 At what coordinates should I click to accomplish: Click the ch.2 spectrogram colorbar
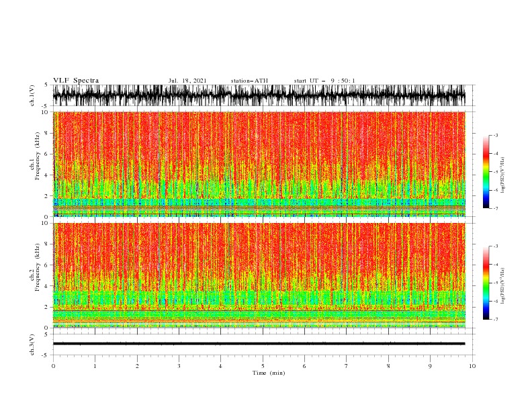pos(486,283)
